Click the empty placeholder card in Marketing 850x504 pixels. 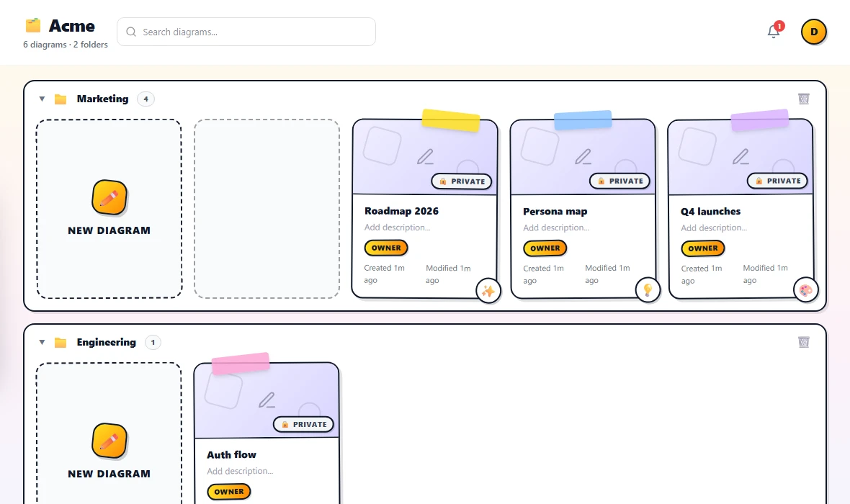(267, 209)
